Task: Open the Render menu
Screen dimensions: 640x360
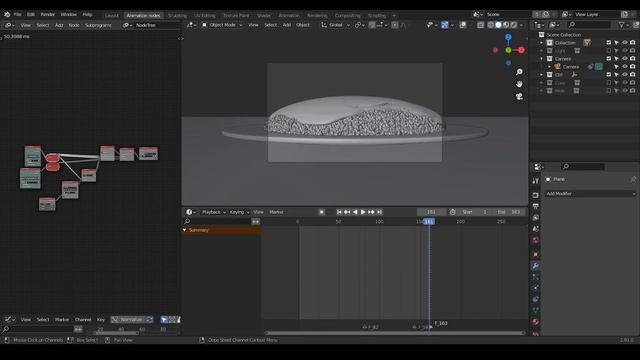Action: (x=47, y=14)
